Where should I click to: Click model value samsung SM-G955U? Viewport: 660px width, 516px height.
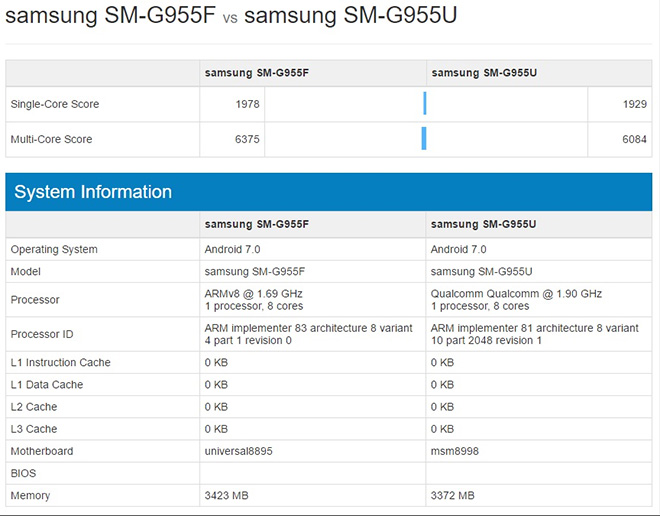(x=482, y=271)
